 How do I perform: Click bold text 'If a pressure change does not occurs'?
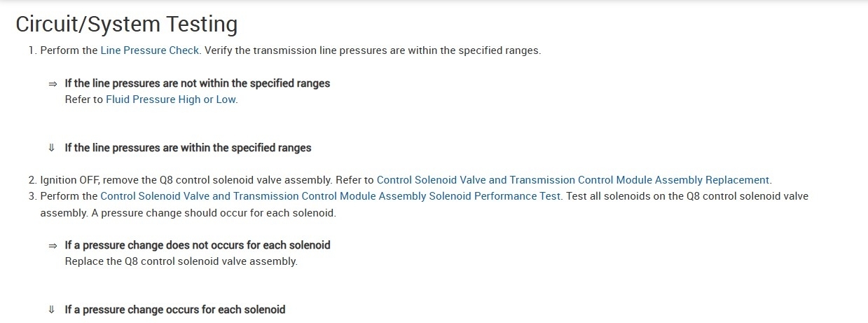pyautogui.click(x=197, y=245)
